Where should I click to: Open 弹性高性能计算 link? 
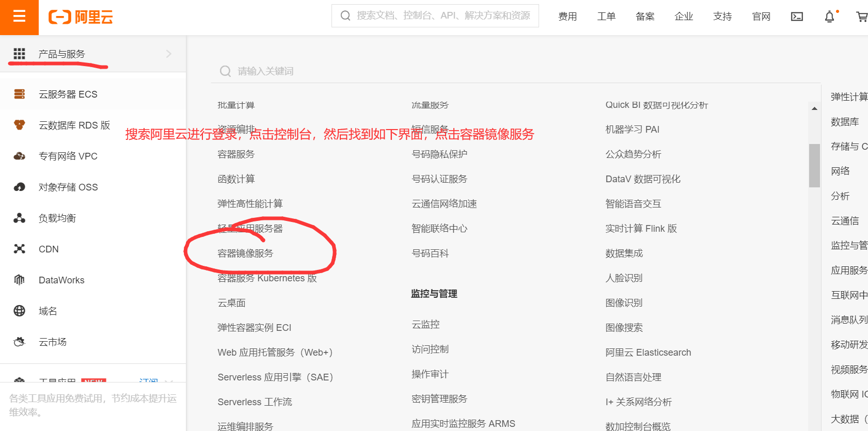[x=250, y=204]
